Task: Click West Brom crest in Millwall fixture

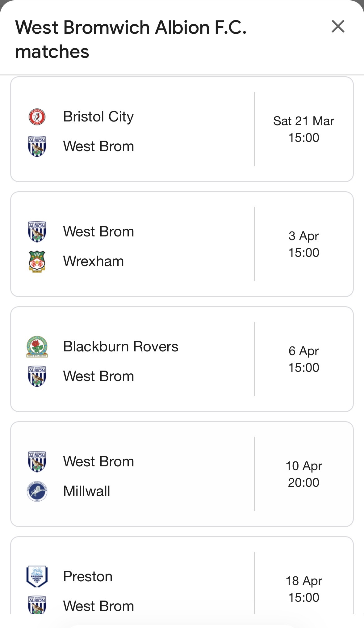Action: [x=37, y=461]
